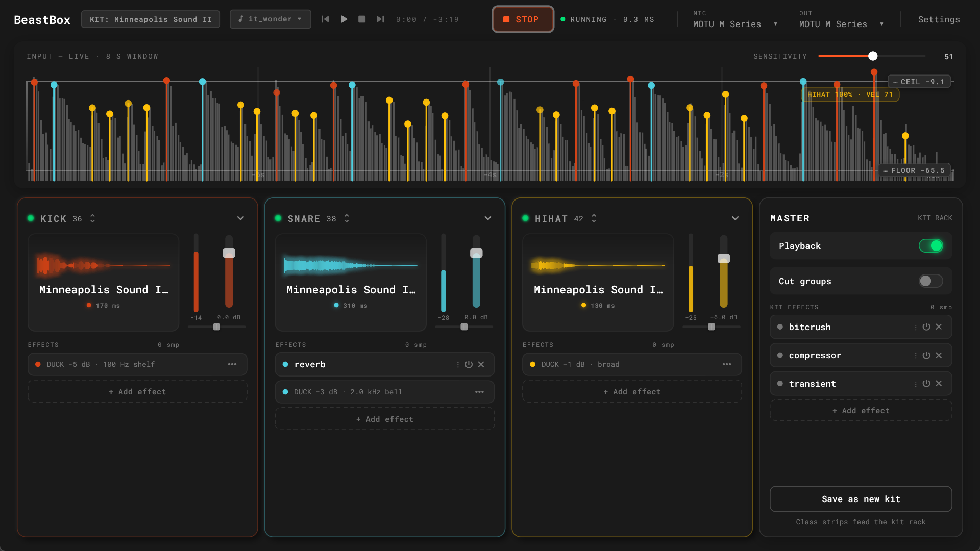Image resolution: width=980 pixels, height=551 pixels.
Task: Toggle power on transient kit effect
Action: [926, 384]
